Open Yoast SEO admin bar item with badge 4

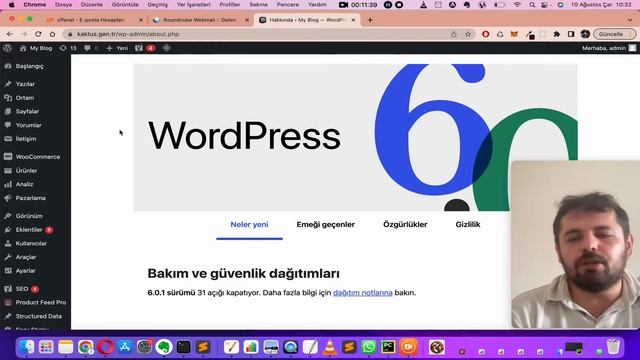pos(145,48)
